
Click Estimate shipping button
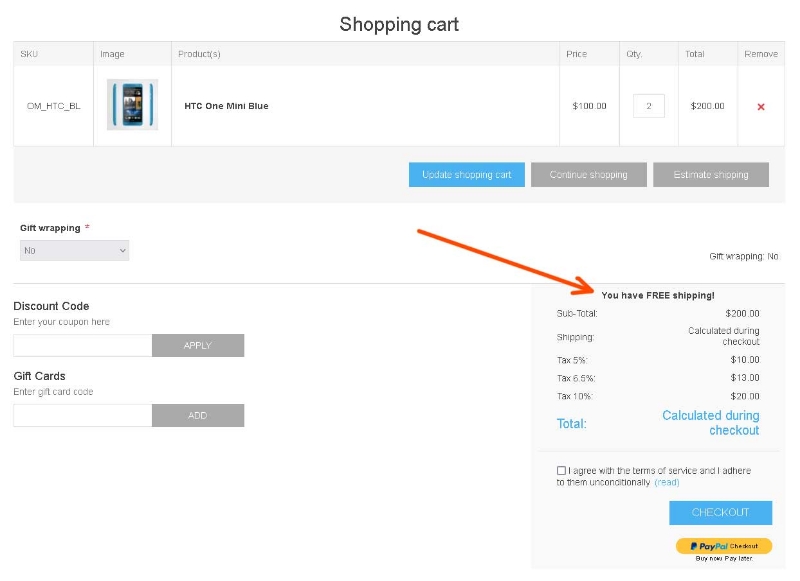(711, 174)
